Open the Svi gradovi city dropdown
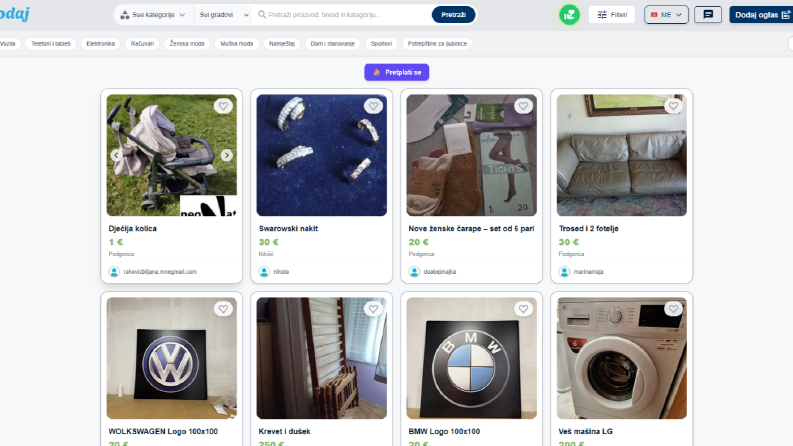This screenshot has width=793, height=446. coord(224,15)
